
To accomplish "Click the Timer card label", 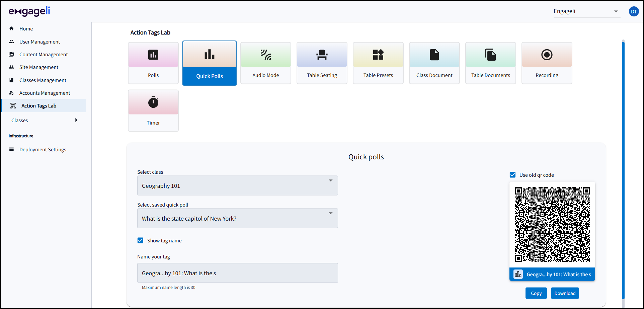I will point(153,123).
